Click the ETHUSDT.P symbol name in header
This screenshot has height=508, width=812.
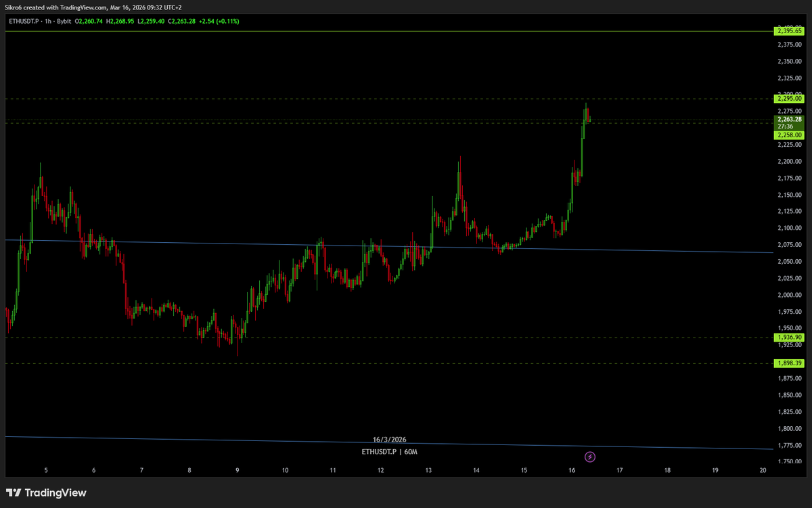(24, 22)
